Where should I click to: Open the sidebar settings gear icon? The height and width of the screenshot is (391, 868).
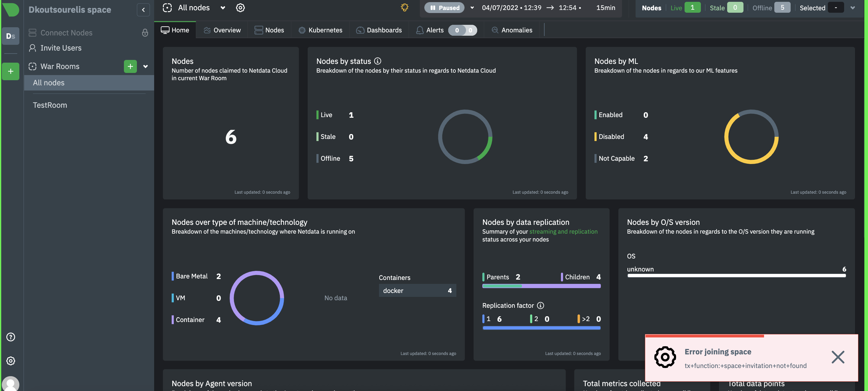(x=11, y=361)
